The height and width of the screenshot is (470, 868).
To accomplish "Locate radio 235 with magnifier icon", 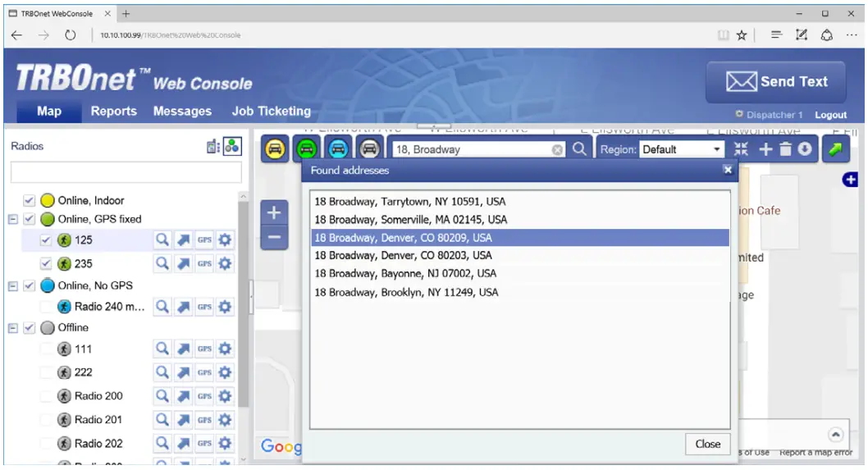I will pyautogui.click(x=162, y=263).
